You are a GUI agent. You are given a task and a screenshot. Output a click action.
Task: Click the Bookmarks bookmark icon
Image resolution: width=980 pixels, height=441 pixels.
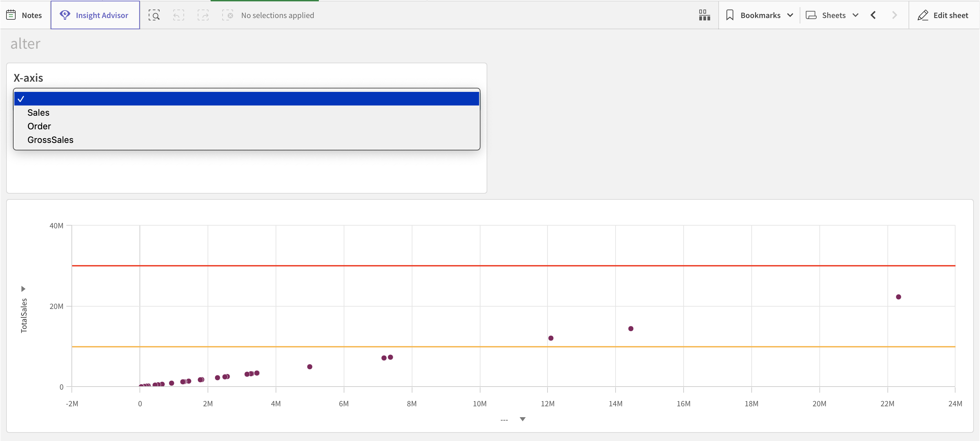pyautogui.click(x=731, y=15)
